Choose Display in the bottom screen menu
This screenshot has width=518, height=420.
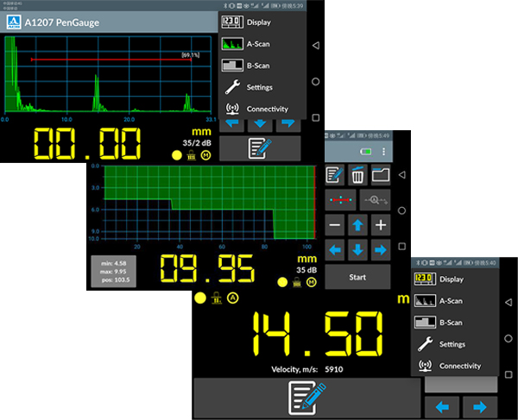tap(455, 279)
